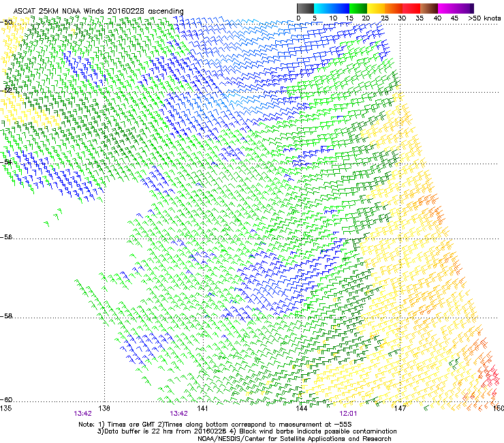Viewport: 504px width, 443px height.
Task: Click the first 13:42 time stamp near 138
Action: click(82, 414)
